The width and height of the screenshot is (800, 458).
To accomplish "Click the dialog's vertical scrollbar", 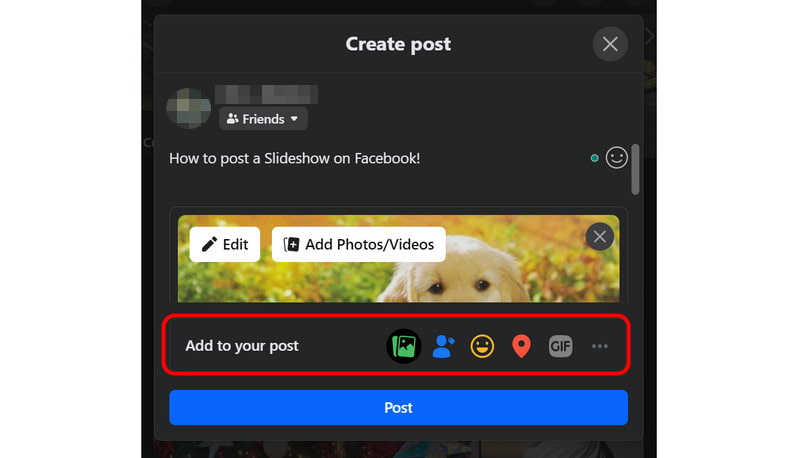I will point(635,169).
